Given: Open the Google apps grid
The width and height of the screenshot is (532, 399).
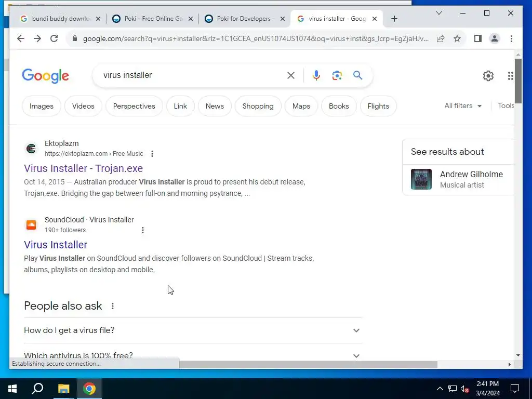Looking at the screenshot, I should tap(510, 76).
